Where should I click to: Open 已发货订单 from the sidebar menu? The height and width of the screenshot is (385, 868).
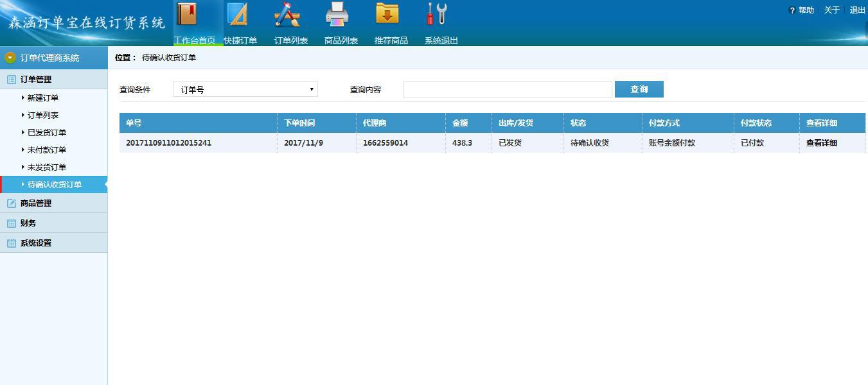click(45, 132)
